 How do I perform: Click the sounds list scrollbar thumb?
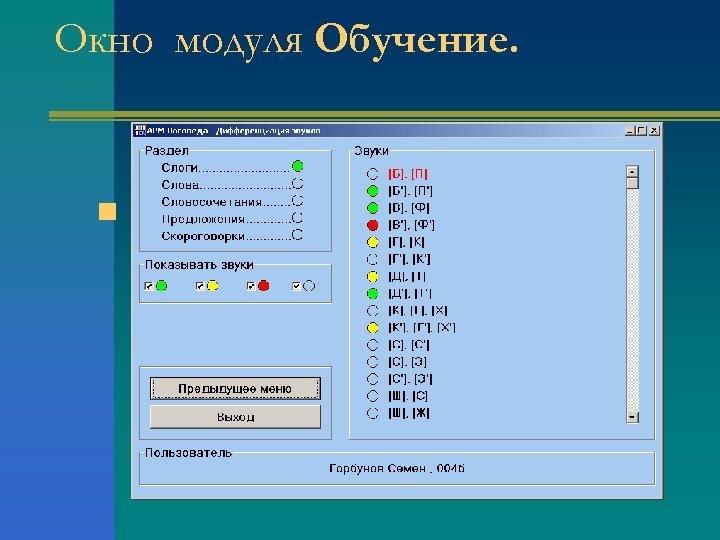633,183
